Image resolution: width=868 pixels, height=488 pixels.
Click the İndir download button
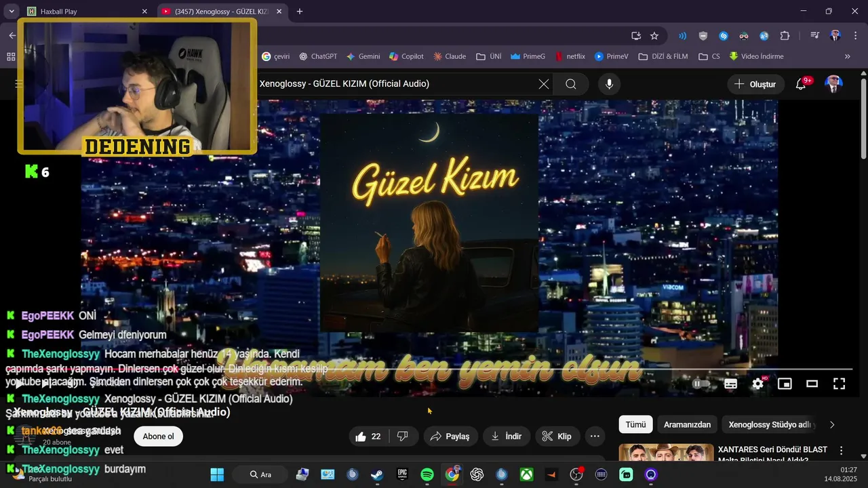(x=506, y=436)
